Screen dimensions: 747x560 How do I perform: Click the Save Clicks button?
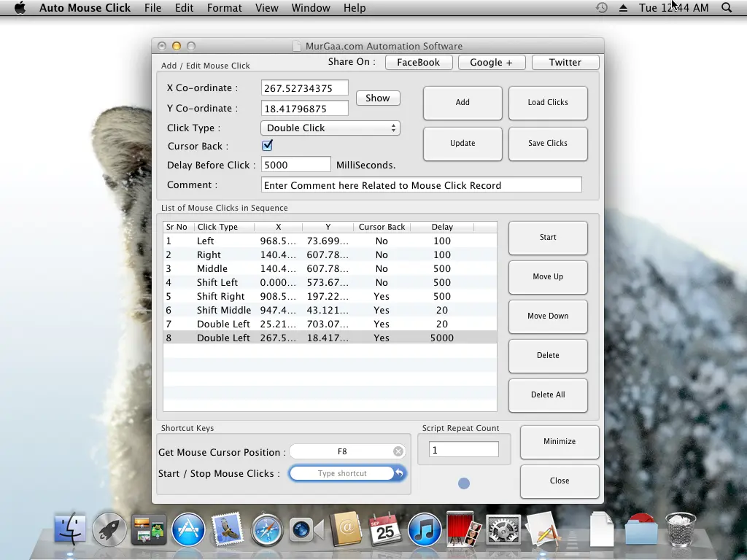548,144
